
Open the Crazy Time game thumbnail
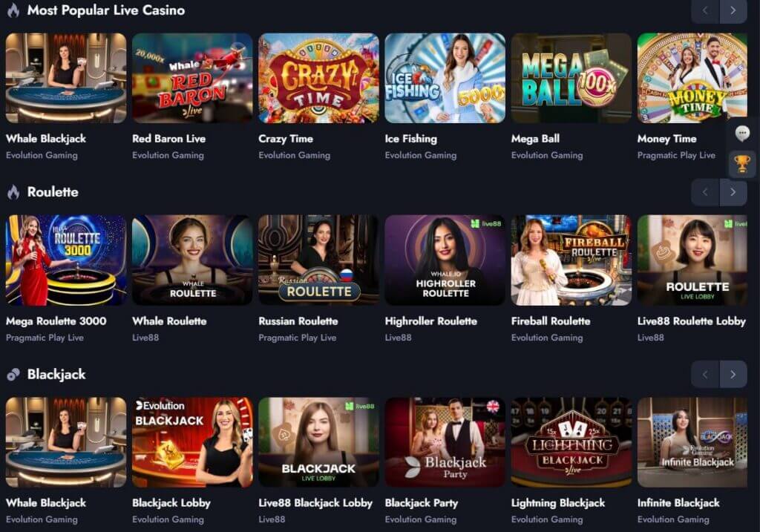318,78
